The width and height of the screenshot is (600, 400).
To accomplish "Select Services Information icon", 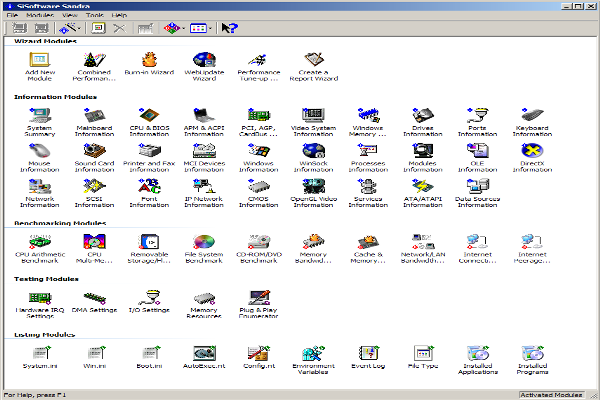I will point(368,186).
